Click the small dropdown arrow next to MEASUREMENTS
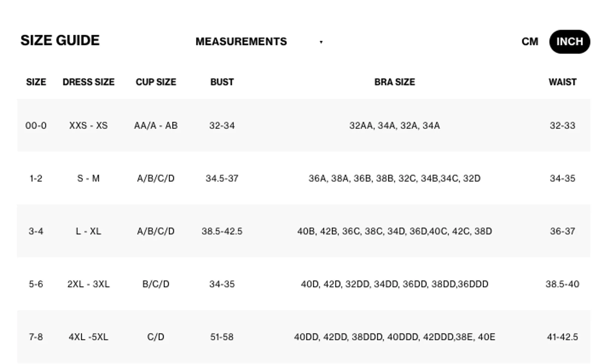Screen dimensions: 604x364 pos(321,42)
